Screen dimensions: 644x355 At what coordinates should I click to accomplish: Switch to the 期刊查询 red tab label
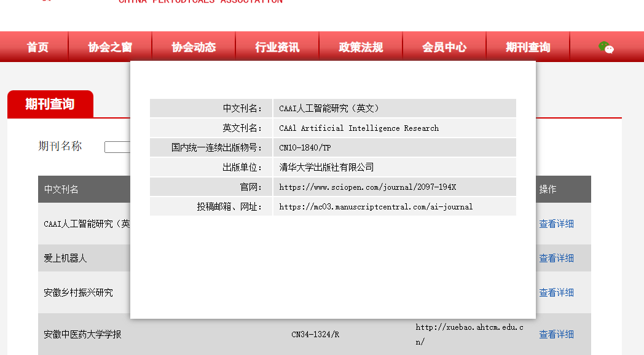coord(49,104)
